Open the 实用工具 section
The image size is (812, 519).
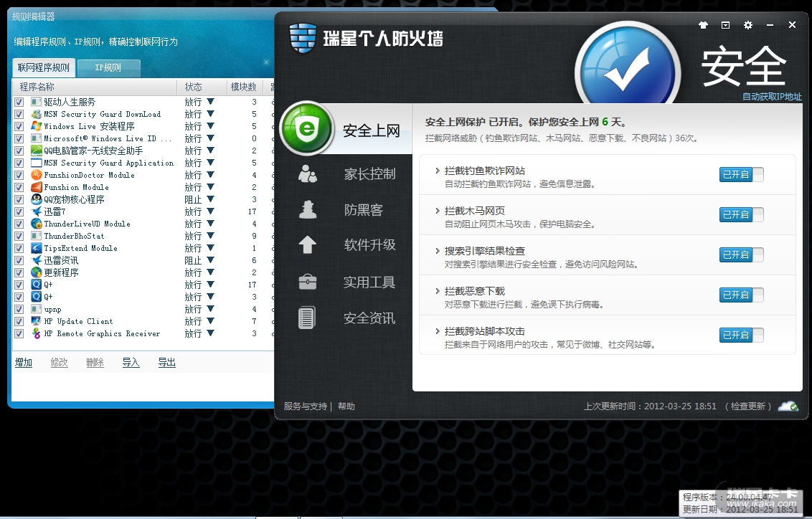pos(369,282)
